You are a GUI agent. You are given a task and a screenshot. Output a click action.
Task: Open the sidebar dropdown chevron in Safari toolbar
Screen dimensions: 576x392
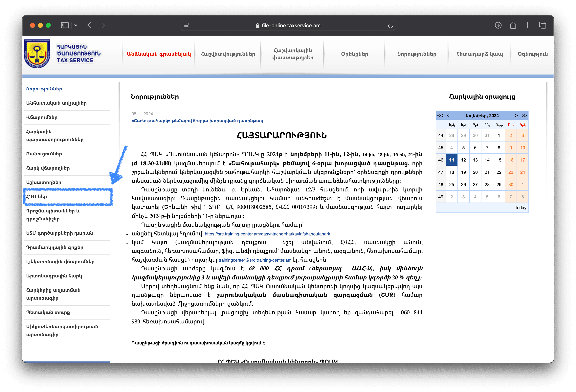(x=76, y=25)
